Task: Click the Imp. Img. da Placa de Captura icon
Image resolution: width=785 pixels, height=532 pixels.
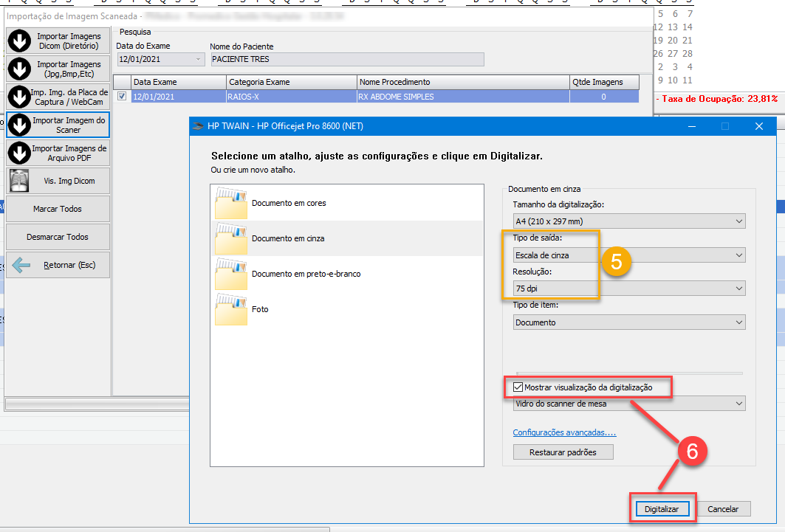Action: pyautogui.click(x=19, y=97)
